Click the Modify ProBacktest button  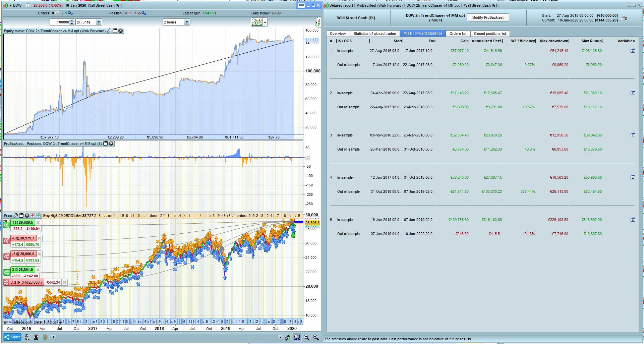[487, 17]
